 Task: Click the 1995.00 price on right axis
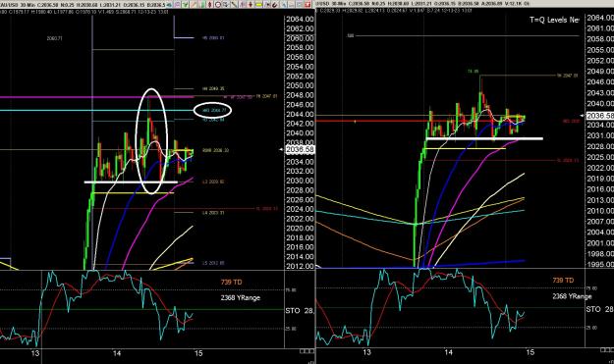(x=600, y=264)
